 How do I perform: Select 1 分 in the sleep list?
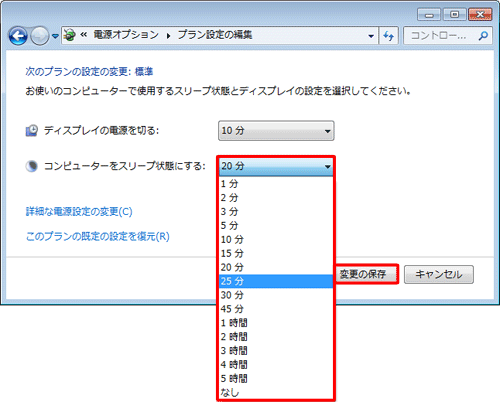tap(276, 184)
